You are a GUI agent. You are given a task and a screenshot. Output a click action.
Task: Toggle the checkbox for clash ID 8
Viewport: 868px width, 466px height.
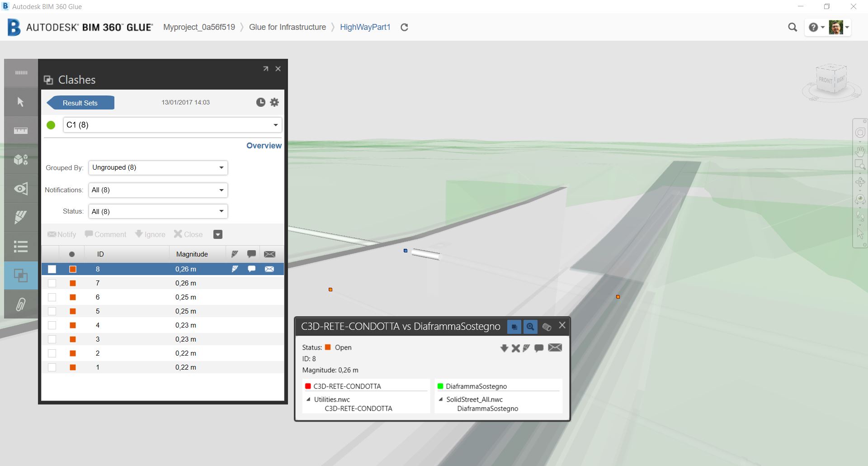52,269
